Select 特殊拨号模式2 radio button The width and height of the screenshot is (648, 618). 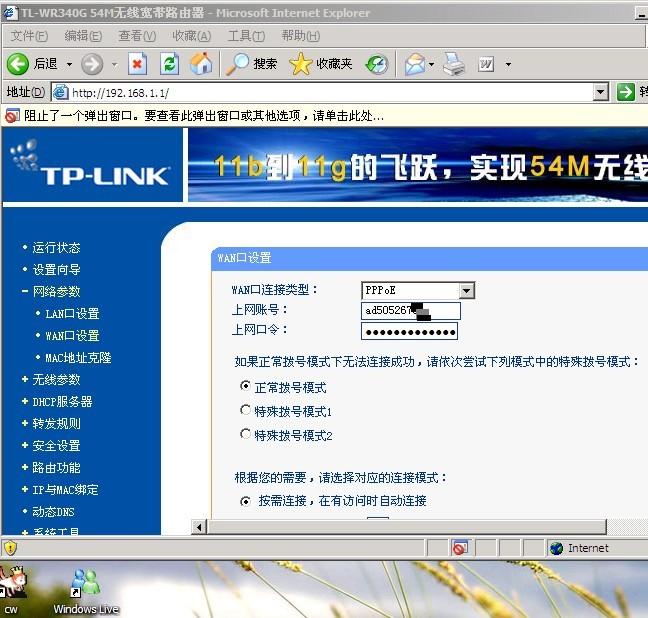pyautogui.click(x=245, y=434)
